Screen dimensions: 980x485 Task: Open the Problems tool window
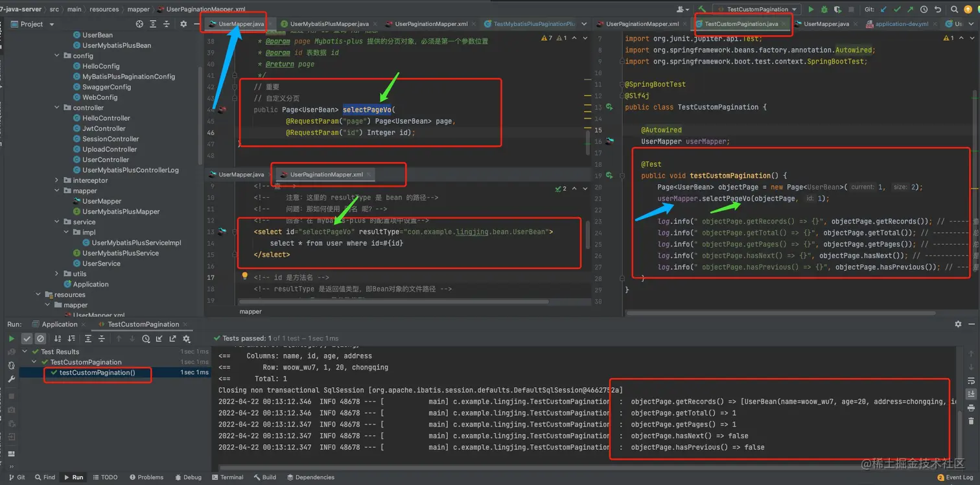[x=146, y=477]
